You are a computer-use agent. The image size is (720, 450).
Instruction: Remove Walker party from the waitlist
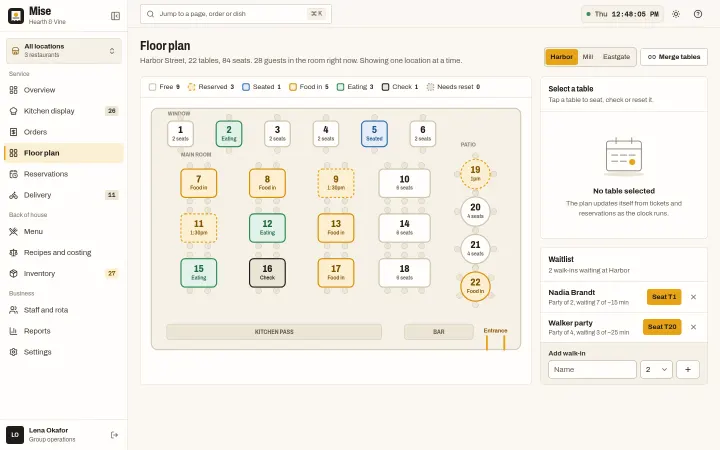[x=693, y=327]
